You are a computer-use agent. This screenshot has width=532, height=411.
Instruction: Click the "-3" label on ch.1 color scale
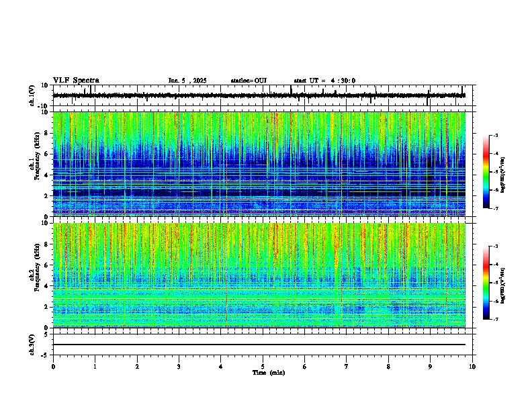pos(495,136)
